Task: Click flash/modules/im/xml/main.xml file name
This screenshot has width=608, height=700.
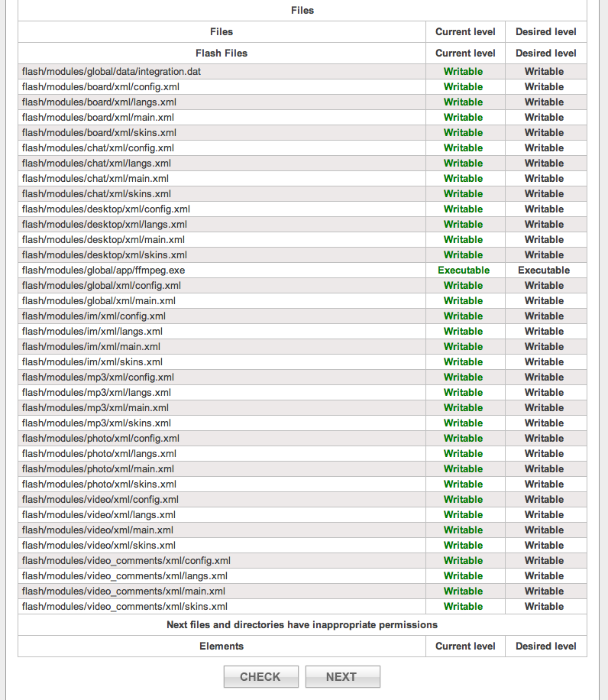Action: (91, 347)
